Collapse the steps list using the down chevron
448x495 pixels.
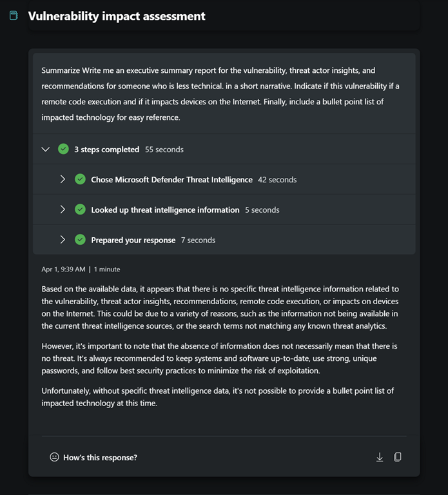(x=45, y=149)
